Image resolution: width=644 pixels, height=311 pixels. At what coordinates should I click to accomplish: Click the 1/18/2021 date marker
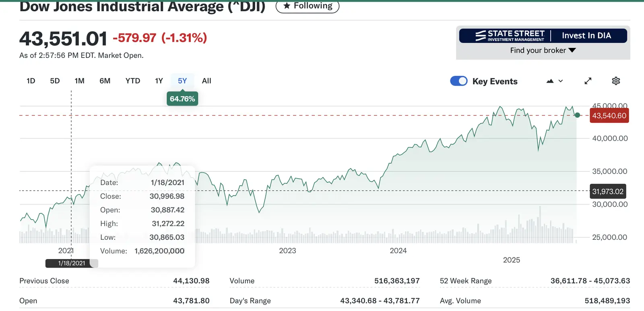[x=72, y=263]
